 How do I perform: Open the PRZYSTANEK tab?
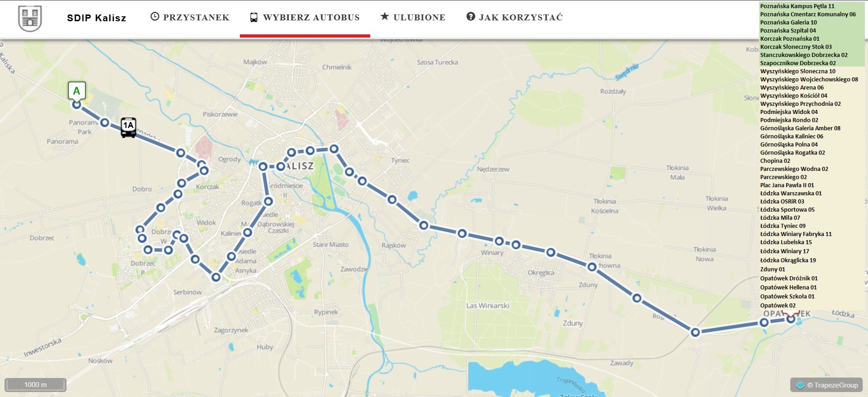190,17
